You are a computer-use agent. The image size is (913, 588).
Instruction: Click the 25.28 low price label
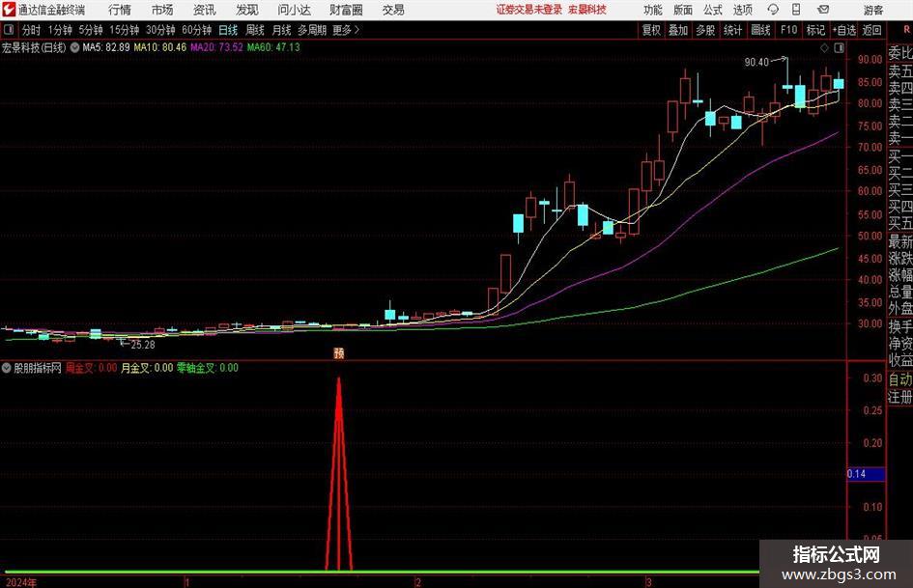click(143, 345)
